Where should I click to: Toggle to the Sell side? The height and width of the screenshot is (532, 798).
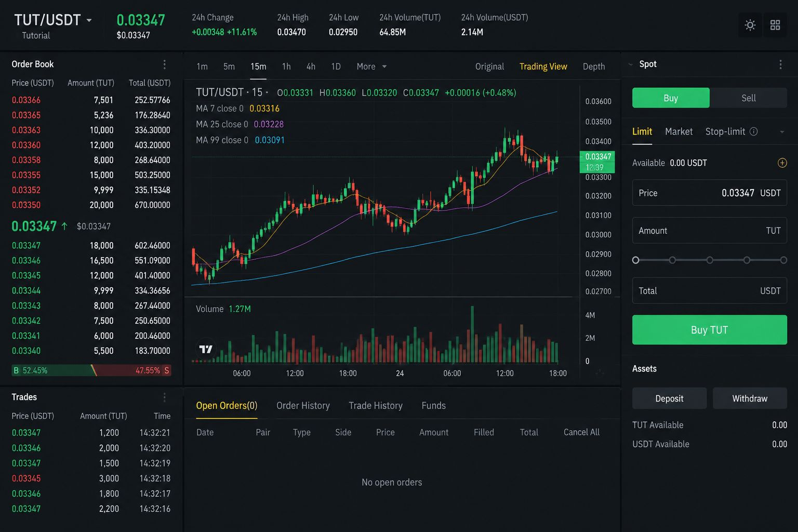pyautogui.click(x=749, y=98)
